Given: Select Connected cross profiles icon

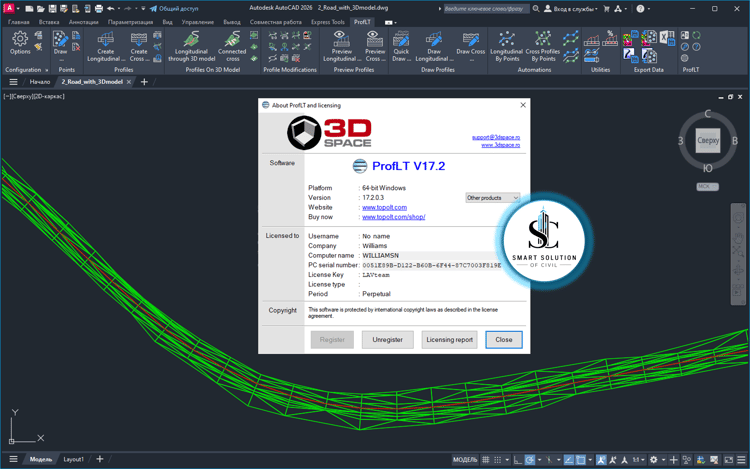Looking at the screenshot, I should pos(232,46).
